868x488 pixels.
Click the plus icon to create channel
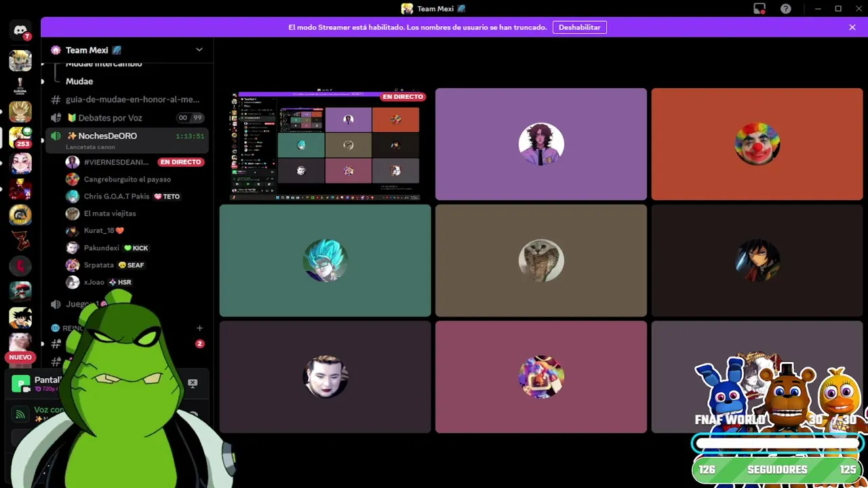click(199, 328)
